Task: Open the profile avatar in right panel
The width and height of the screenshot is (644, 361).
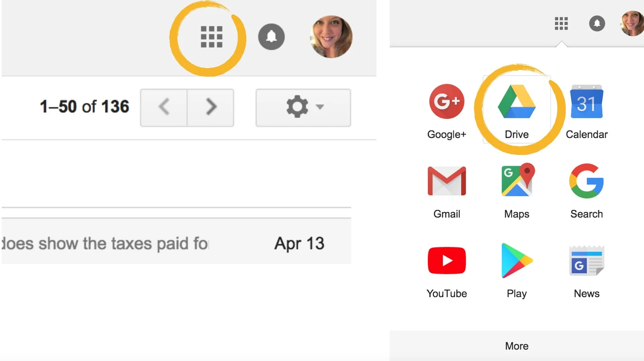Action: [x=633, y=23]
